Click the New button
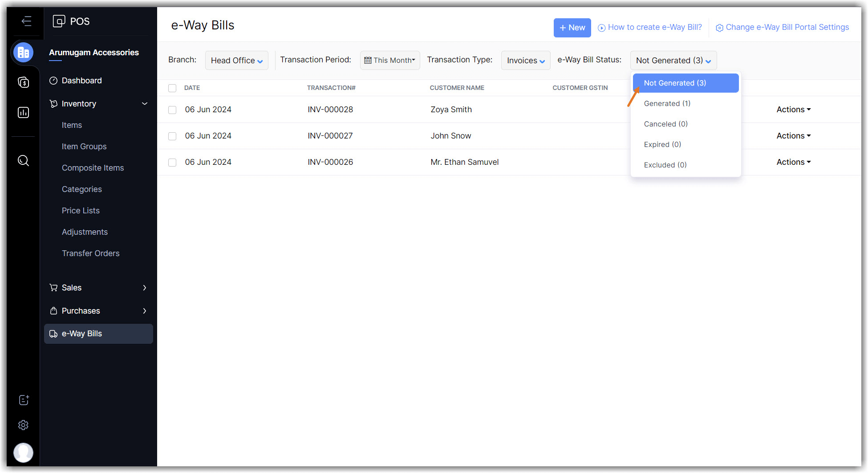 572,28
